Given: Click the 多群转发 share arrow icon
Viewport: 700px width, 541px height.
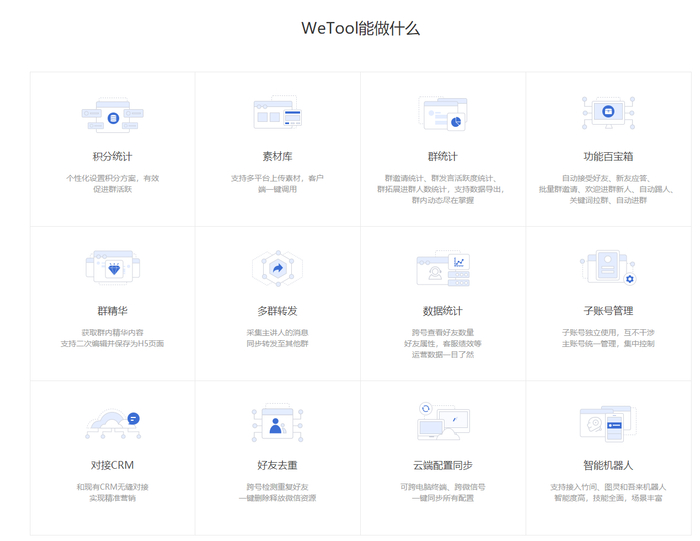Looking at the screenshot, I should (x=278, y=268).
